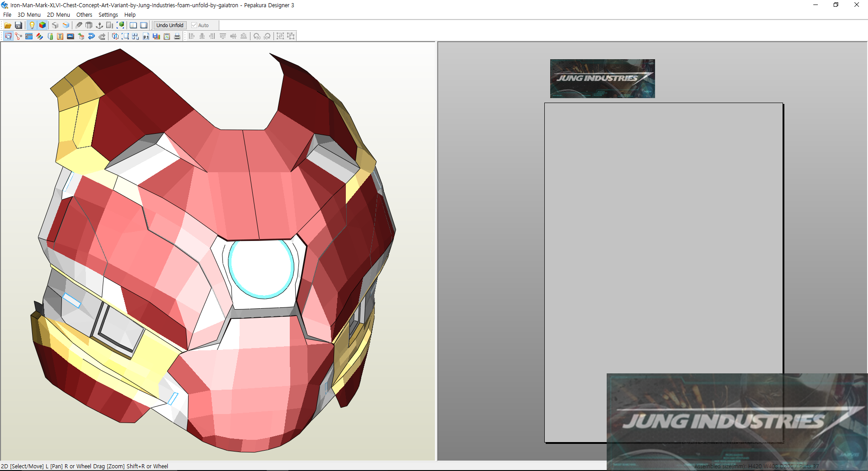Click the align bottom icon
Viewport: 868px width, 471px height.
tap(244, 36)
